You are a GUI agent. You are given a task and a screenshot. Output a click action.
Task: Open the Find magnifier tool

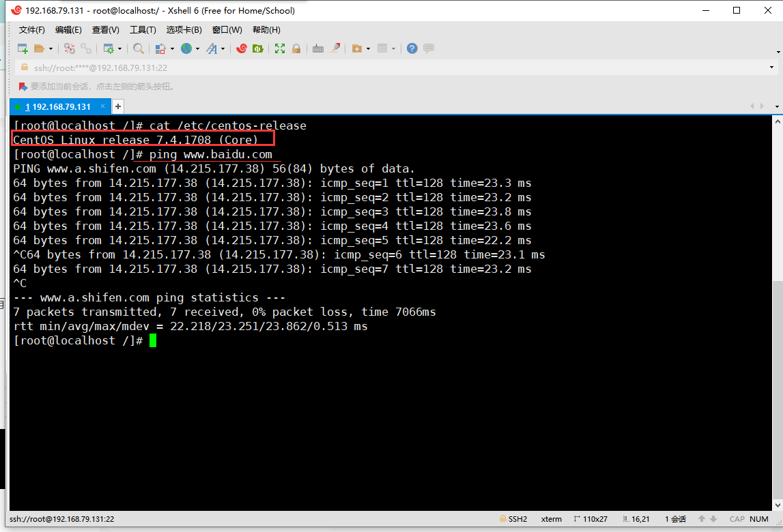[x=138, y=48]
